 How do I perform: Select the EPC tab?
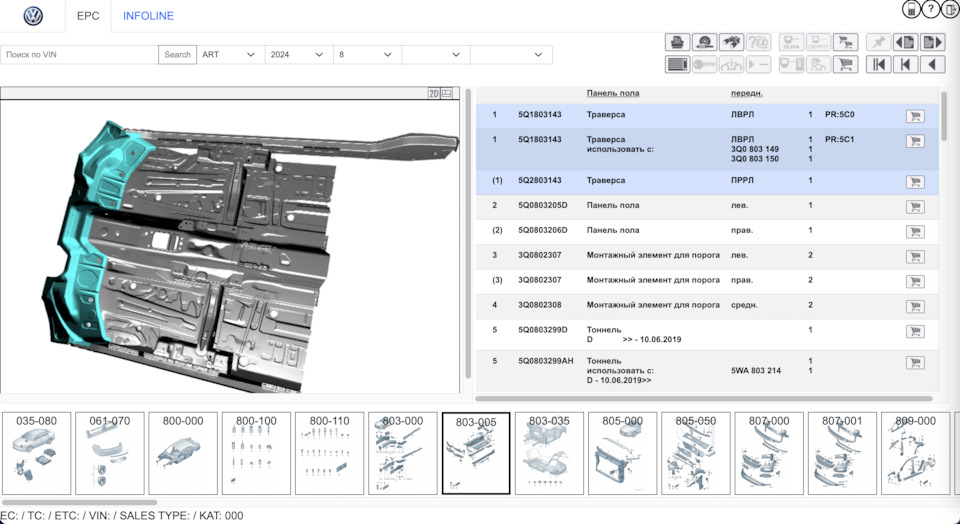click(88, 16)
